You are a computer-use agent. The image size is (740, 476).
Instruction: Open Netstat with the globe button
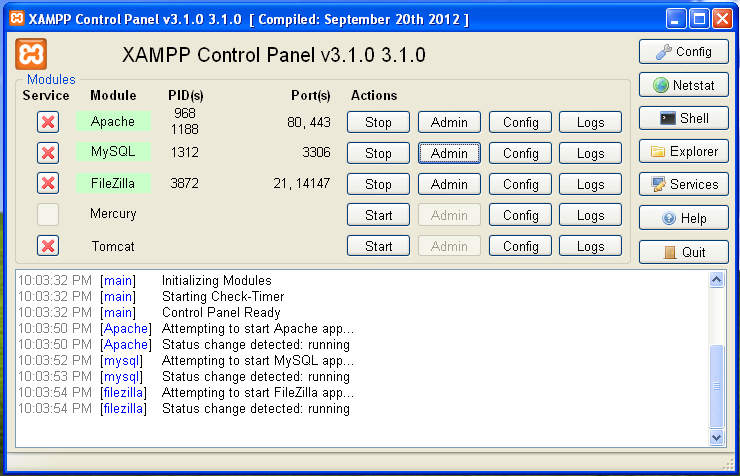click(683, 85)
